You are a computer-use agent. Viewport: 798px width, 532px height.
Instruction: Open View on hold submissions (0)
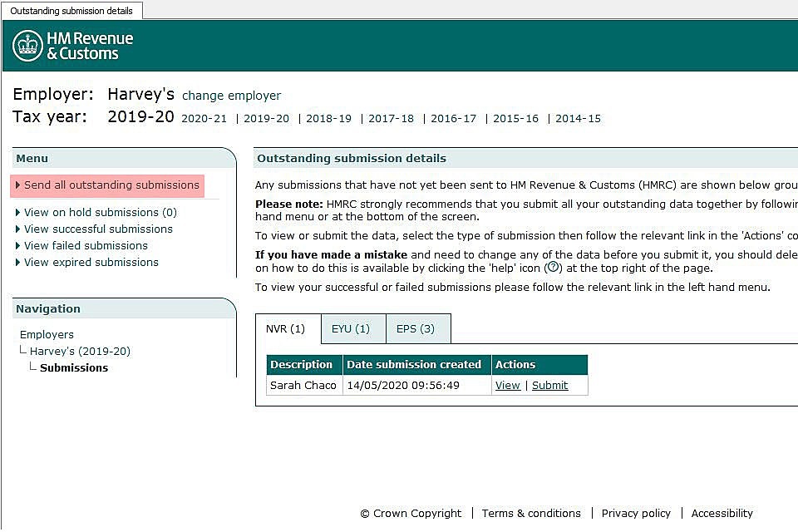pyautogui.click(x=100, y=213)
